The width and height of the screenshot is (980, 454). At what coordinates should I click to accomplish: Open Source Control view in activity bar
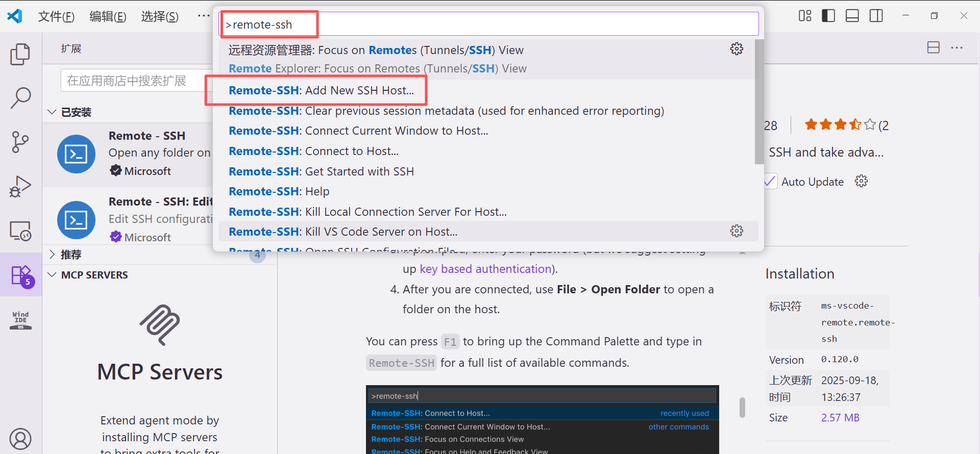click(20, 142)
